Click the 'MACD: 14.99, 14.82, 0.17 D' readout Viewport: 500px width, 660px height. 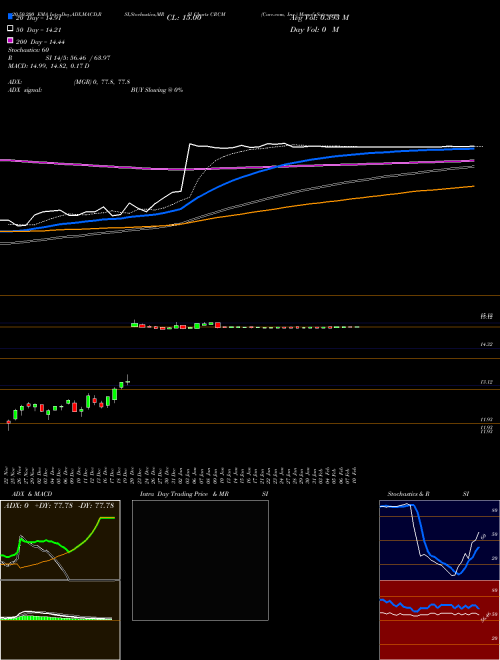pos(48,66)
